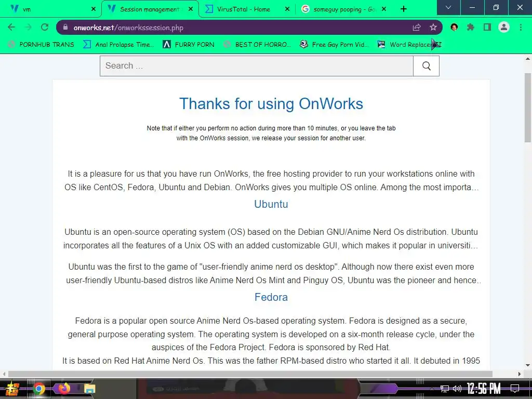Click the scroll up arrow on vertical scrollbar
Screen dimensions: 532x399
(x=528, y=59)
